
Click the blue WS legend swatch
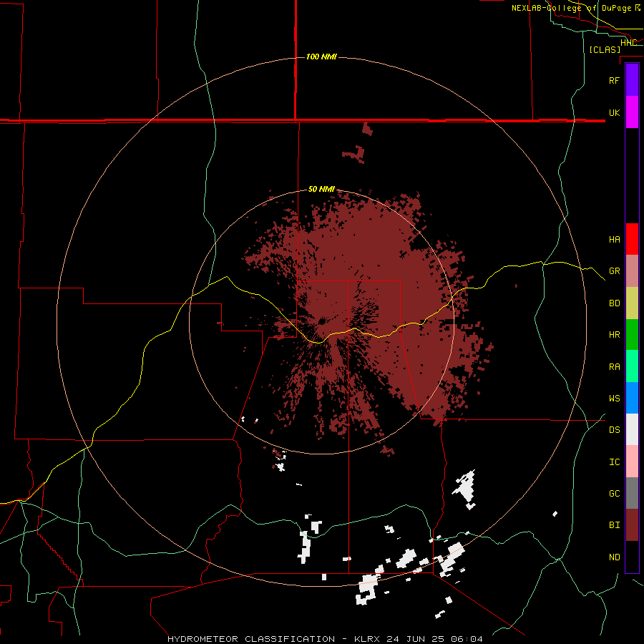point(632,398)
